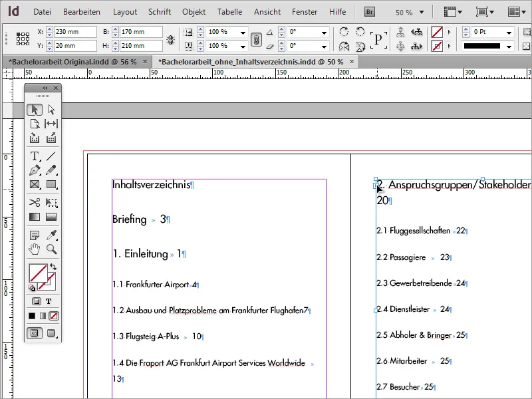This screenshot has width=532, height=399.
Task: Open view options dropdown
Action: (x=453, y=12)
